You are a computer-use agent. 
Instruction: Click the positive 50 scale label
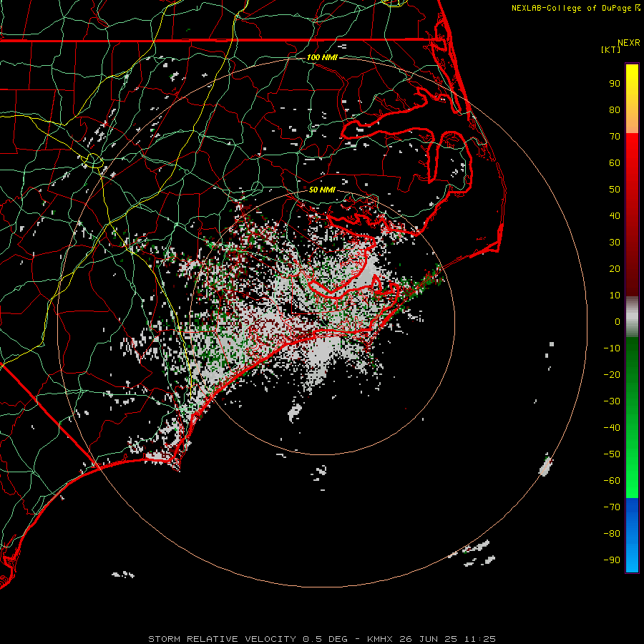click(x=615, y=190)
